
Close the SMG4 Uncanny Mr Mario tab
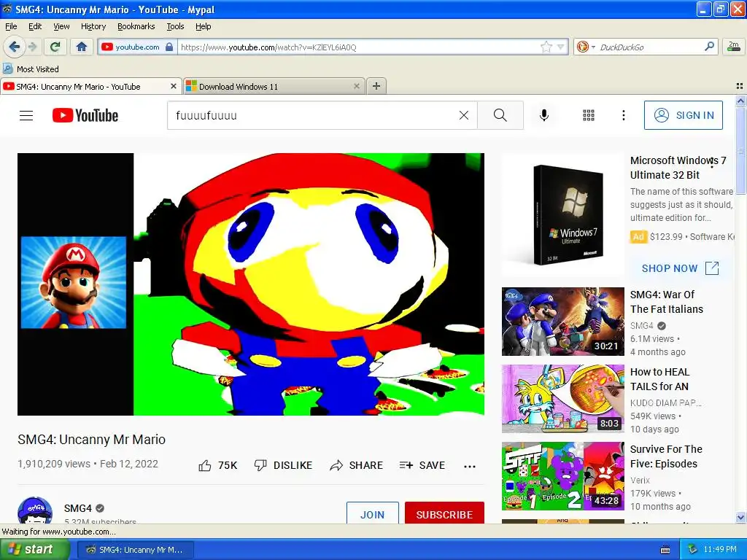click(x=174, y=86)
